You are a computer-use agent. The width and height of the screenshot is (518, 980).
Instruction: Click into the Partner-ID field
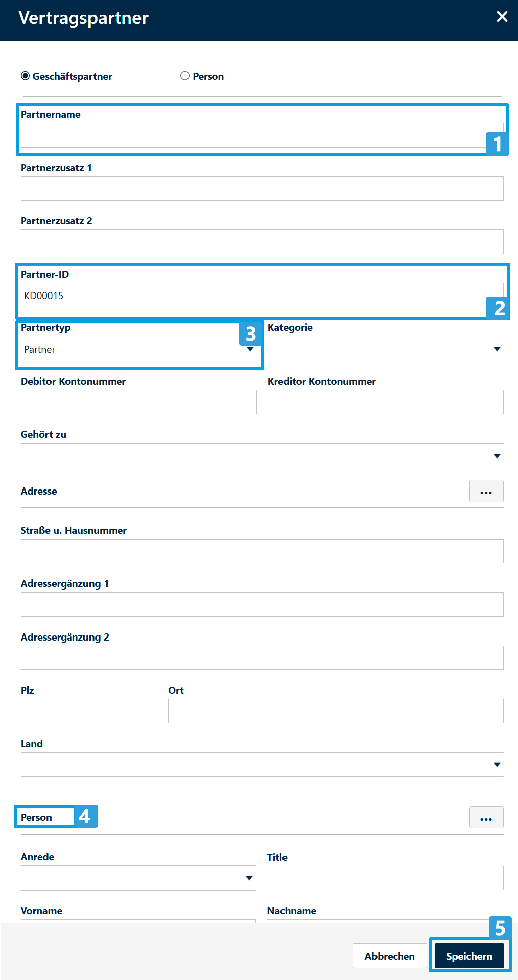[253, 296]
